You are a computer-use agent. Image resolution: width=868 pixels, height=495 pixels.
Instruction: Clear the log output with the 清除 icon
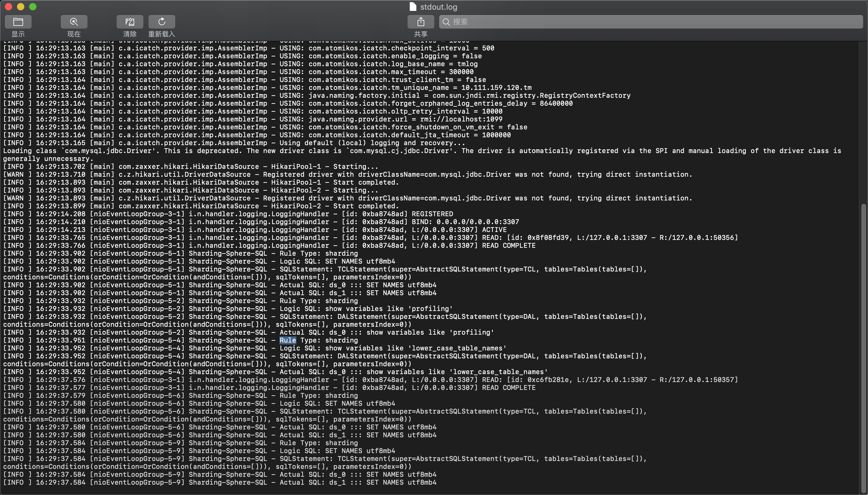click(130, 22)
